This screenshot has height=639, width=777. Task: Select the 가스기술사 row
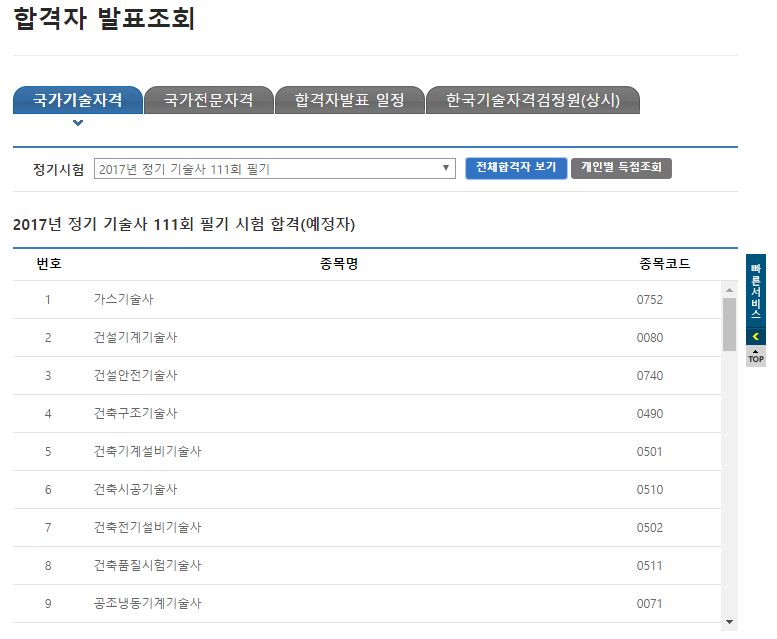[124, 299]
